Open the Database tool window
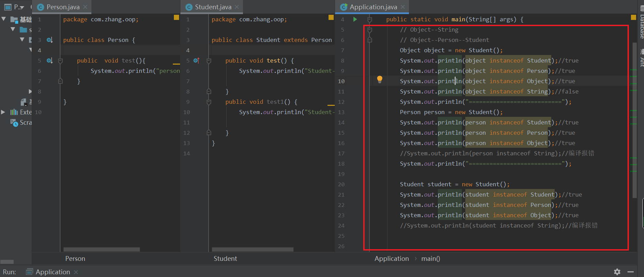The image size is (644, 277). click(641, 22)
